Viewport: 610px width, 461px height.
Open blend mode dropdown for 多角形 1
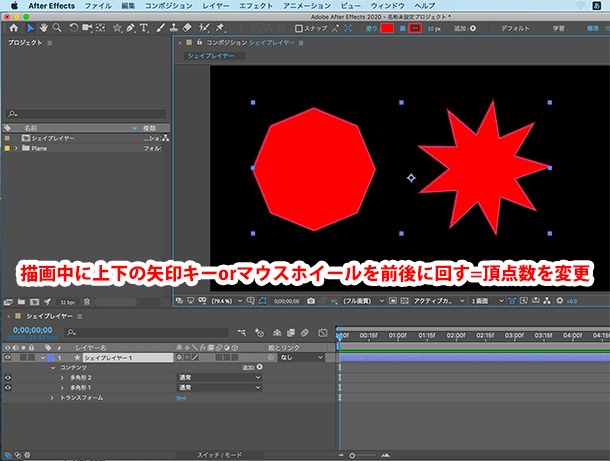click(x=219, y=388)
